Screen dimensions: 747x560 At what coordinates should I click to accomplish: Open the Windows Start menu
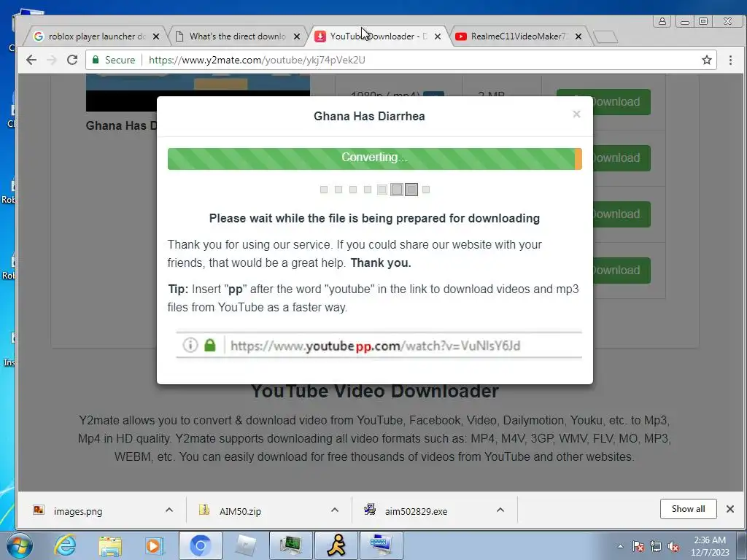click(20, 545)
